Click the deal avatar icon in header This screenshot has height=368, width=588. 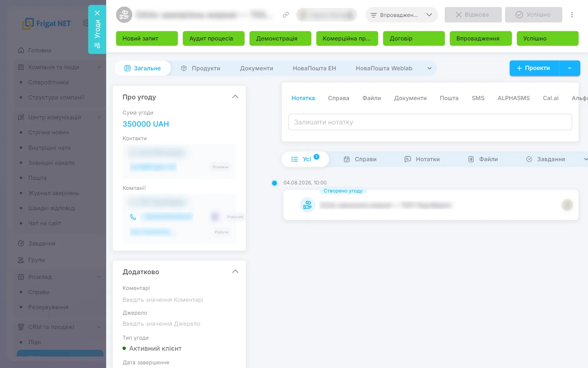coord(124,15)
